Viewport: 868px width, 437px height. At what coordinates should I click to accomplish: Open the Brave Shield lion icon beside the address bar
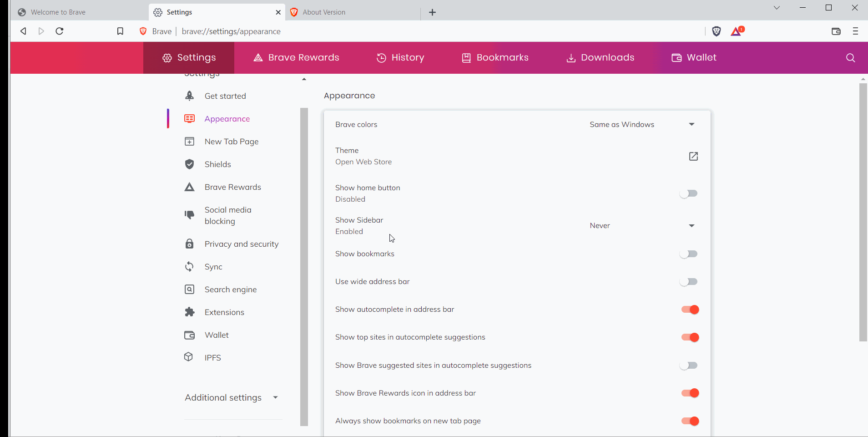pyautogui.click(x=716, y=31)
